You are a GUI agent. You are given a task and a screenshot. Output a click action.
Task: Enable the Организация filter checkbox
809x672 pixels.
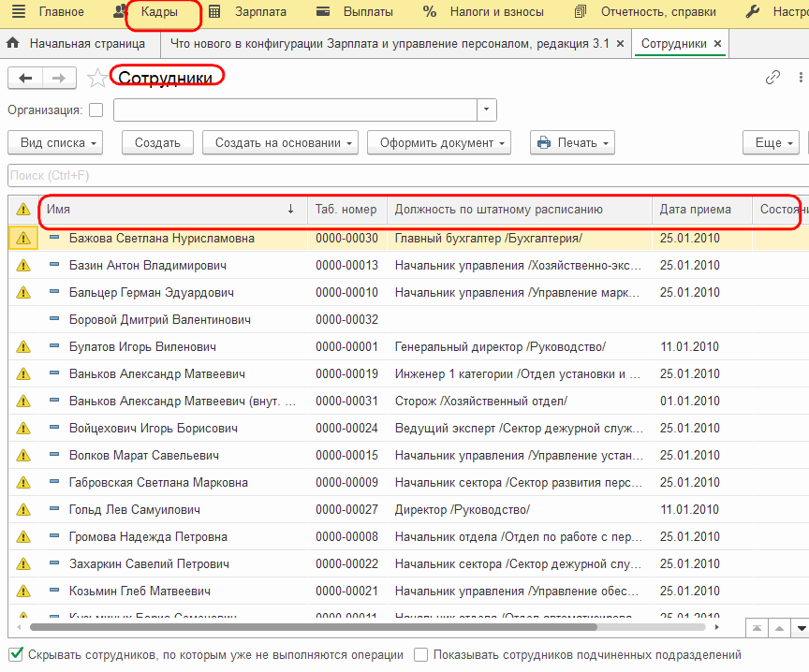click(x=96, y=110)
